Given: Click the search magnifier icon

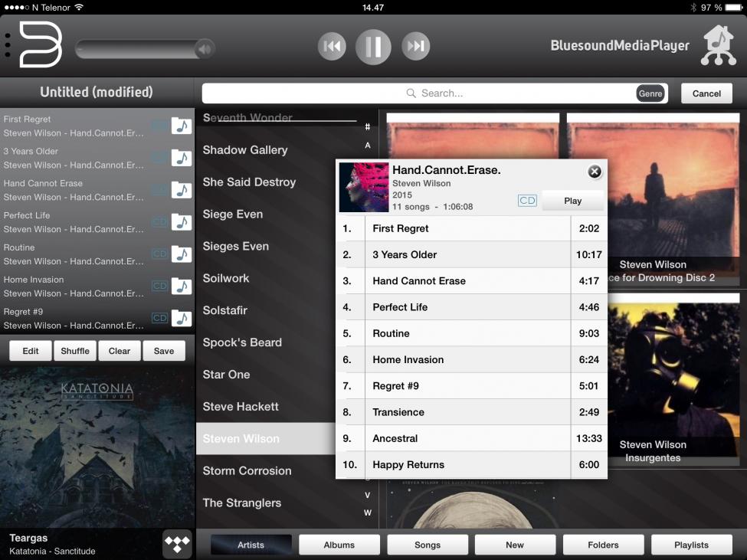Looking at the screenshot, I should click(411, 93).
